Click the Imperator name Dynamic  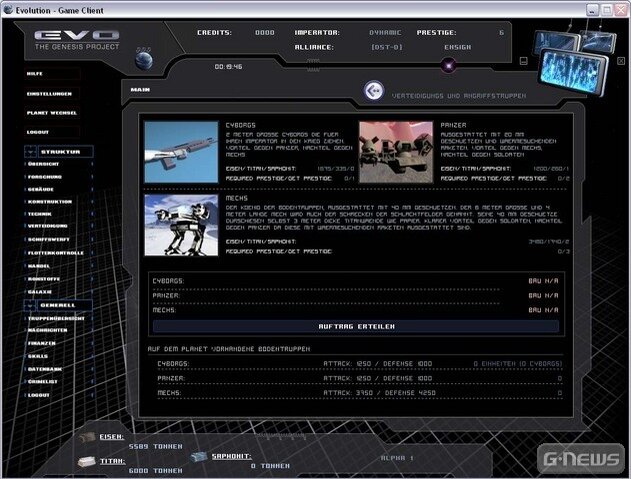[385, 33]
